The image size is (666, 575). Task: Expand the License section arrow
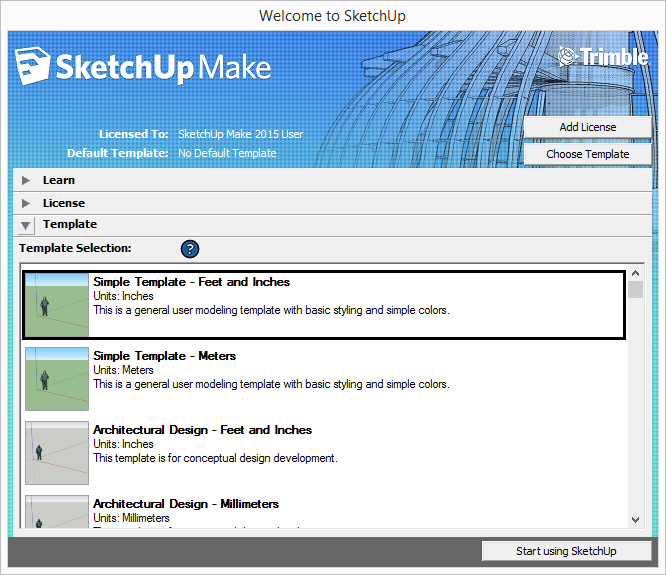(26, 203)
